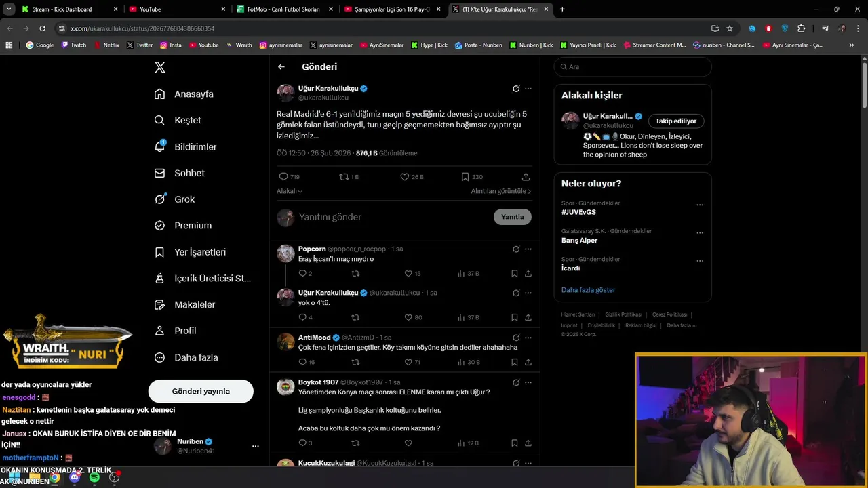Open more options on main post
This screenshot has width=868, height=488.
[528, 89]
